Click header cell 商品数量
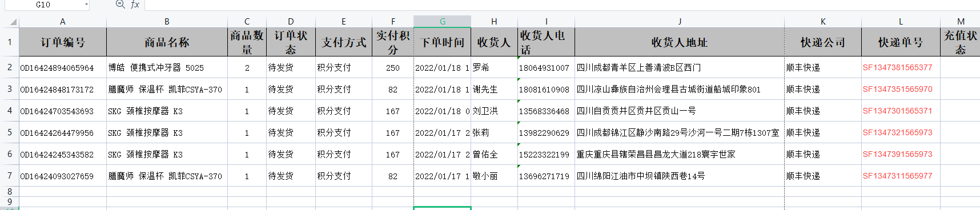Screen dimensions: 980x210 click(x=247, y=42)
